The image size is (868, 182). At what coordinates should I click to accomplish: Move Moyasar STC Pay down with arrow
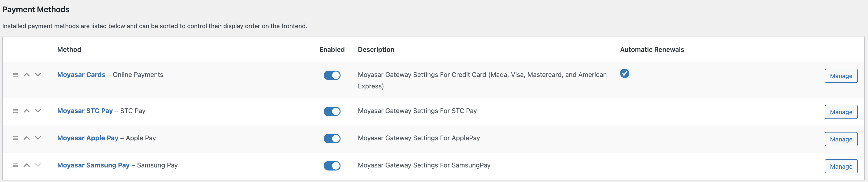38,111
